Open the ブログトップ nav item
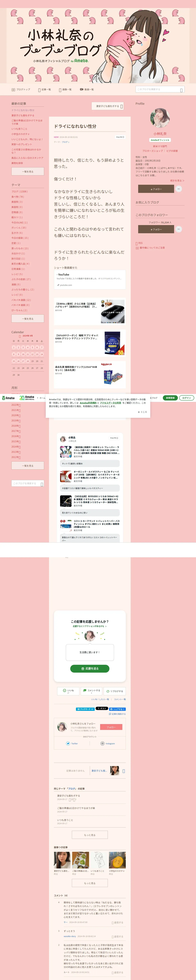 [x=21, y=89]
